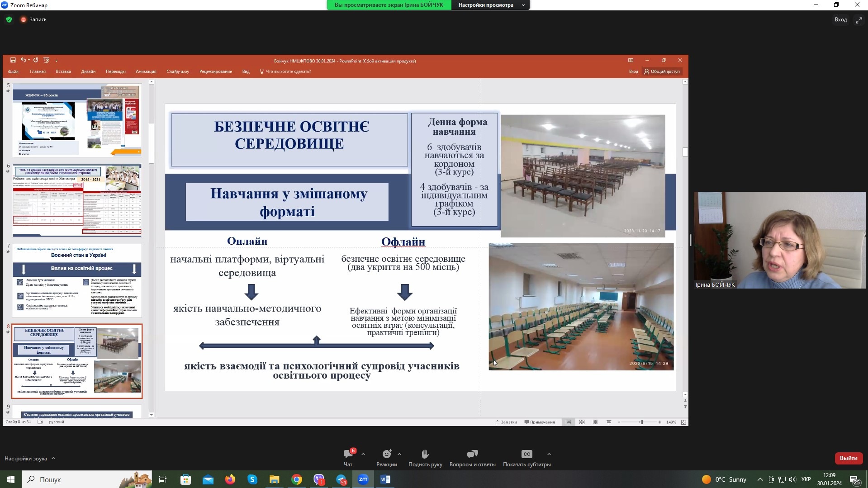This screenshot has height=488, width=868.
Task: Expand the chat options arrow
Action: click(363, 454)
